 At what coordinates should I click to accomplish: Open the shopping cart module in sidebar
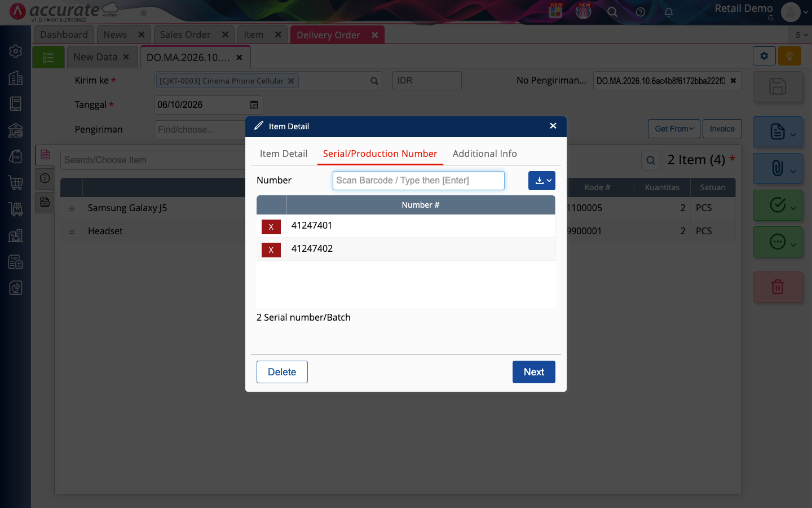click(16, 182)
